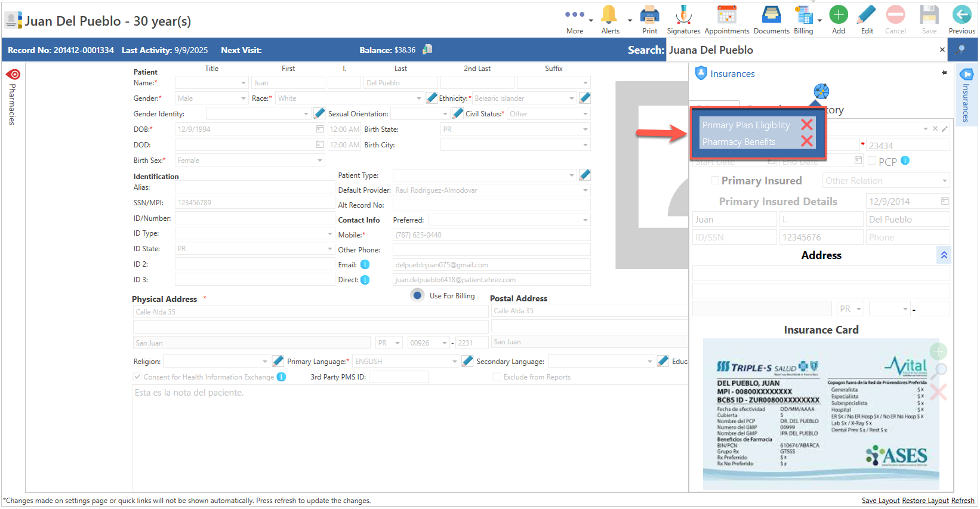This screenshot has height=509, width=980.
Task: Click the Restore Layout link
Action: tap(925, 501)
